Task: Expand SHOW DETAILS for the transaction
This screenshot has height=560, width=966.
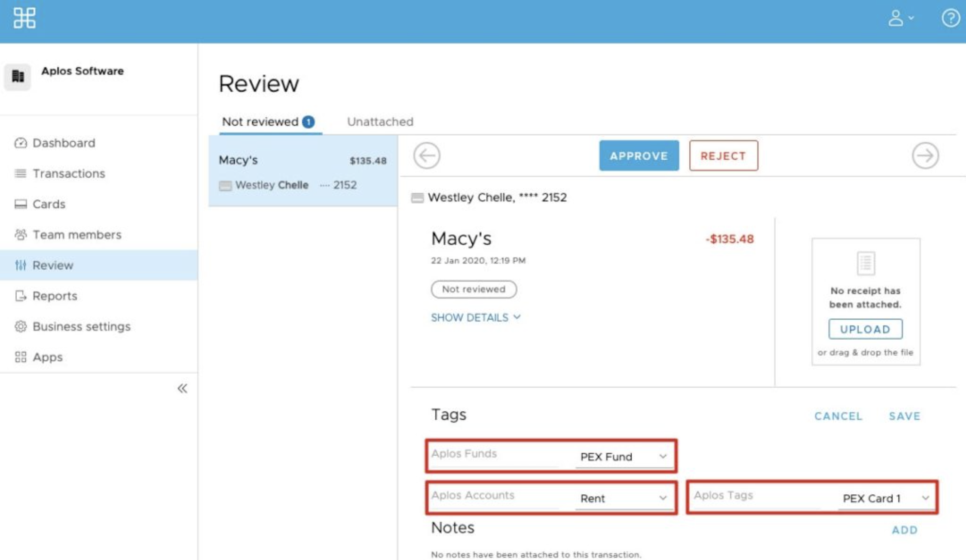Action: pos(475,317)
